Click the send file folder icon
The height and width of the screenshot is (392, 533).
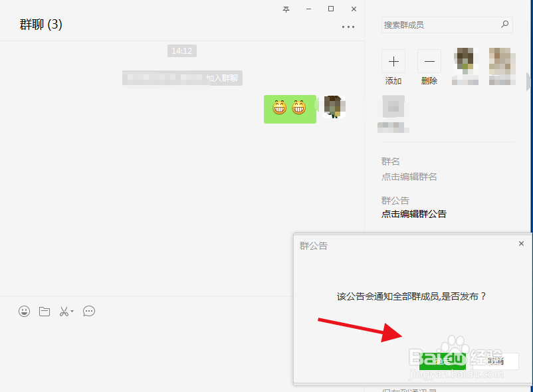[x=44, y=311]
